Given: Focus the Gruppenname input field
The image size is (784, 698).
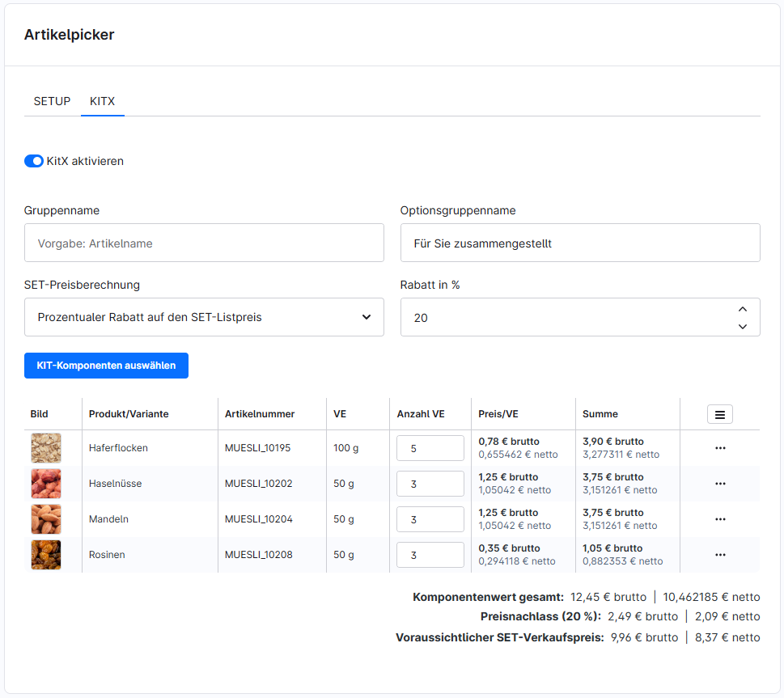Looking at the screenshot, I should tap(204, 243).
